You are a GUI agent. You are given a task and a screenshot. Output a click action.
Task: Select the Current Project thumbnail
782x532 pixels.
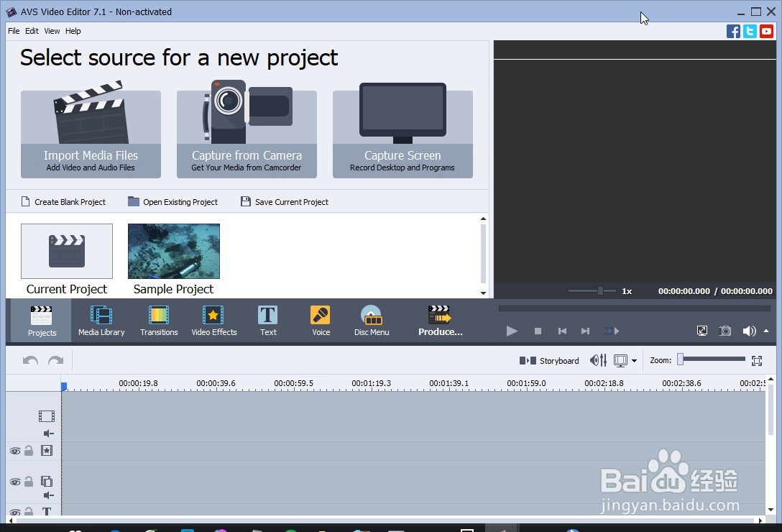67,251
